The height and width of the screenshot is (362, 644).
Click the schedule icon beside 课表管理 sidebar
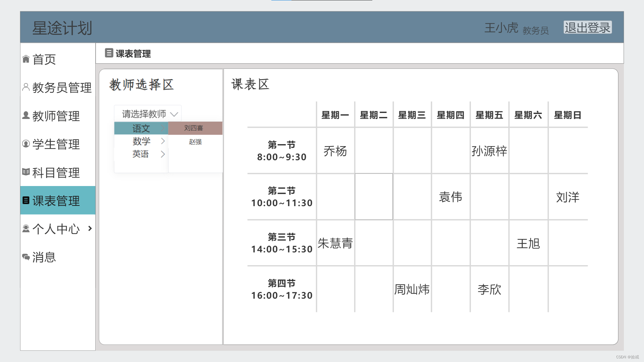(26, 200)
